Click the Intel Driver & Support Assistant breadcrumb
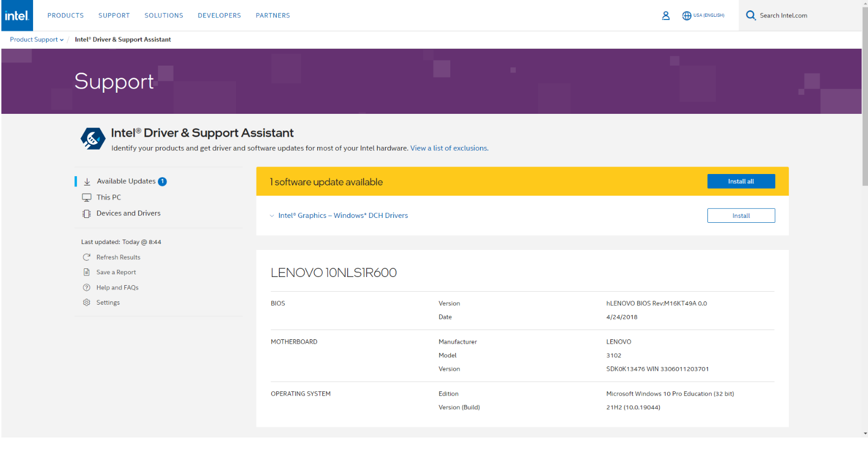This screenshot has height=470, width=868. coord(123,40)
